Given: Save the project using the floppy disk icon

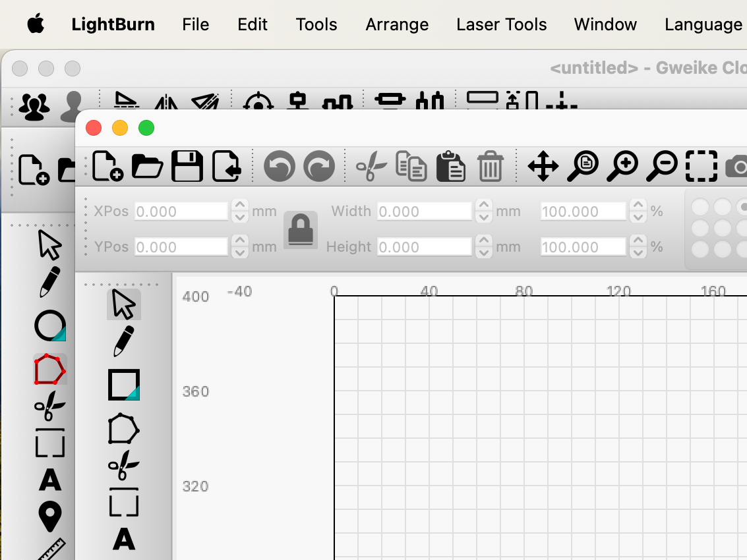Looking at the screenshot, I should click(187, 166).
